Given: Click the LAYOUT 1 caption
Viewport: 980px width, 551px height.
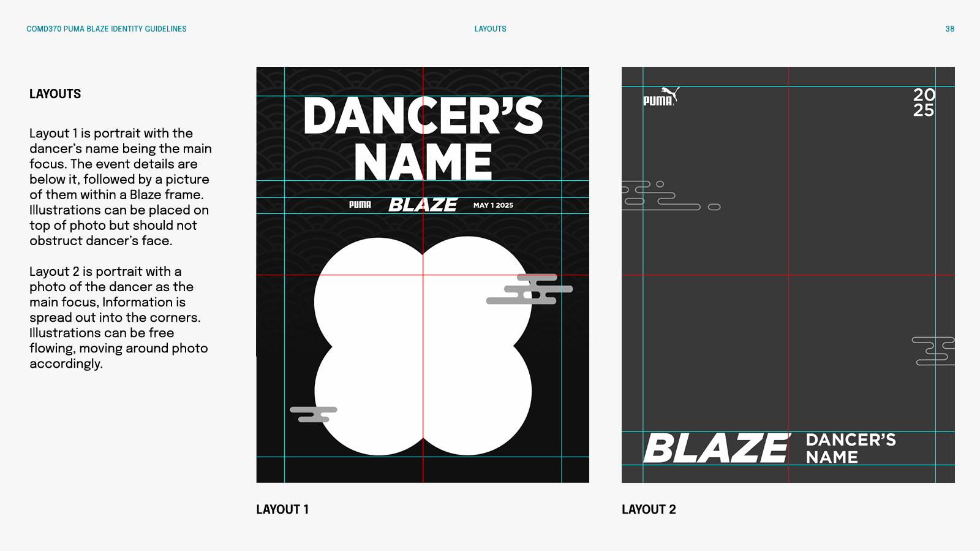Looking at the screenshot, I should (x=282, y=509).
